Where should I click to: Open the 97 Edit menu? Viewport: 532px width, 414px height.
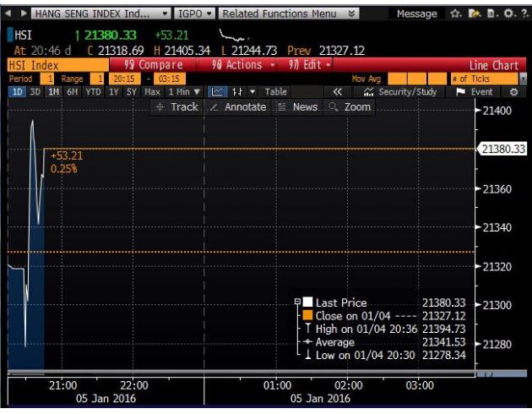[309, 65]
